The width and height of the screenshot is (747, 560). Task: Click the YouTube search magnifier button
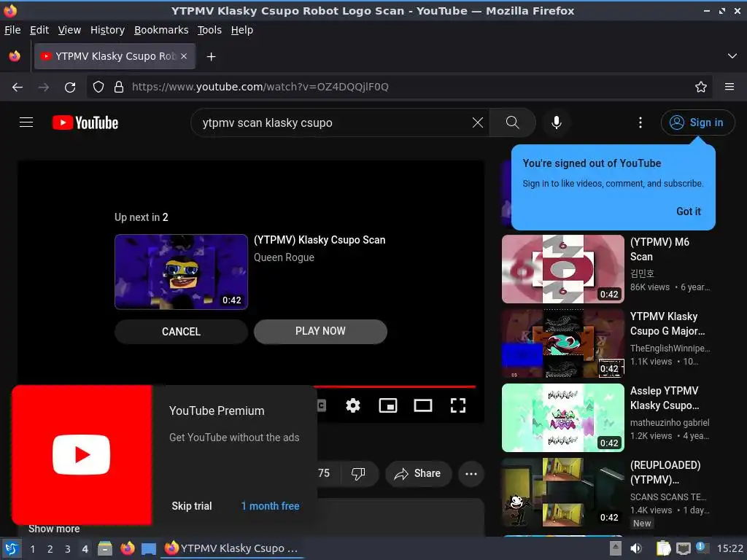(513, 122)
